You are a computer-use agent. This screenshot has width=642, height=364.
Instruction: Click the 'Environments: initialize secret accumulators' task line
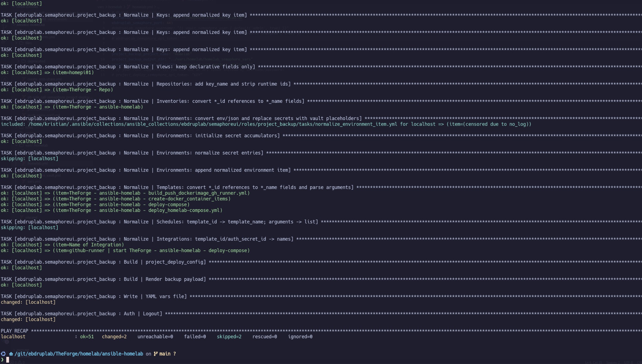point(321,135)
